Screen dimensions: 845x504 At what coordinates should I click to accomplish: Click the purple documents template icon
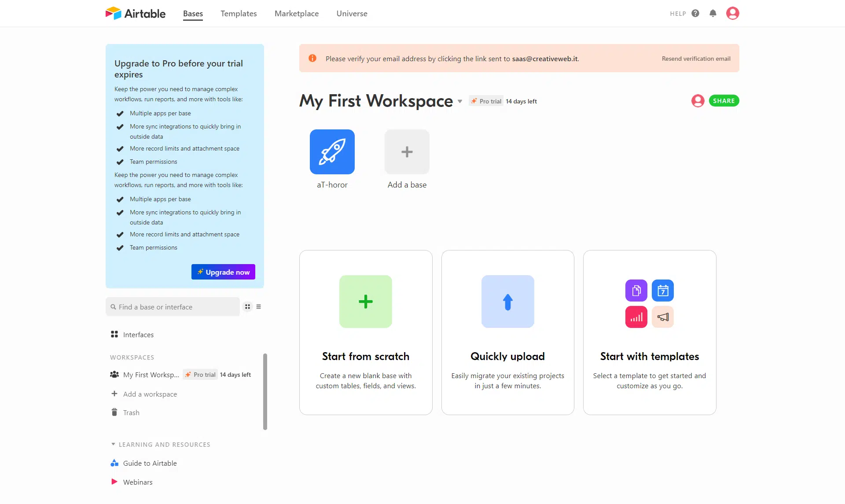636,291
